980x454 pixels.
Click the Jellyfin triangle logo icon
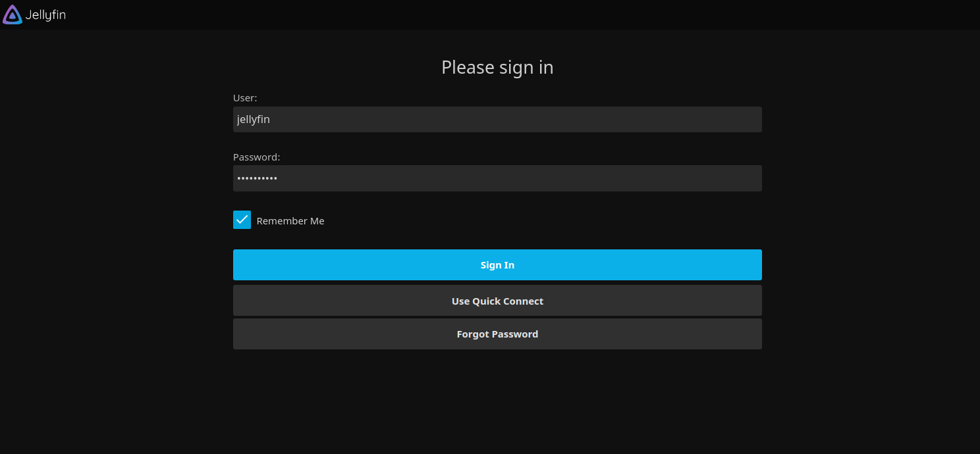coord(13,14)
